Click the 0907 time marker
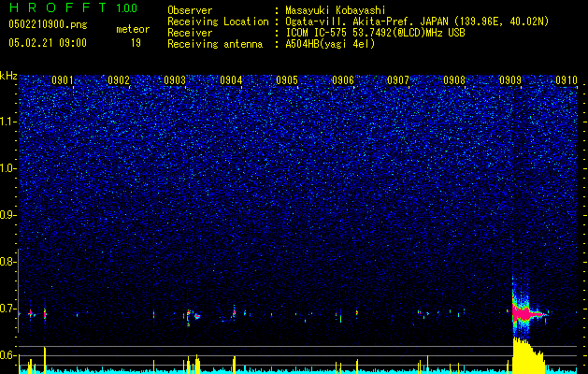 tap(398, 80)
